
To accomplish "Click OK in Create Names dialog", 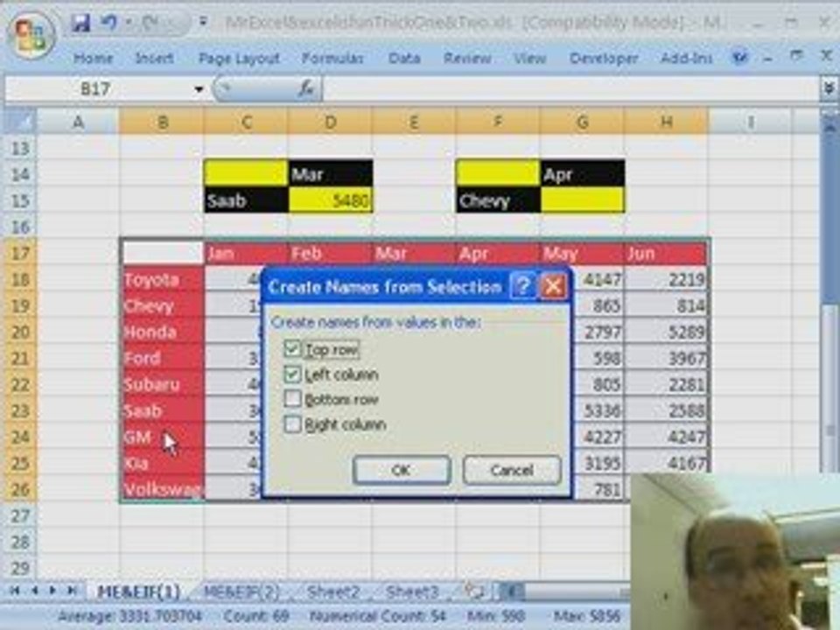I will pos(402,470).
